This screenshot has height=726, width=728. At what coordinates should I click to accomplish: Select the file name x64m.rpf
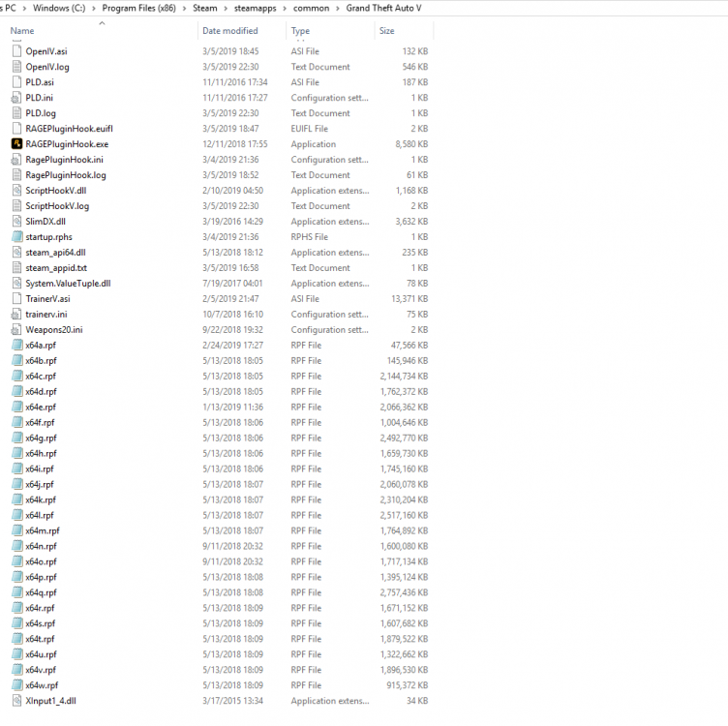tap(43, 530)
